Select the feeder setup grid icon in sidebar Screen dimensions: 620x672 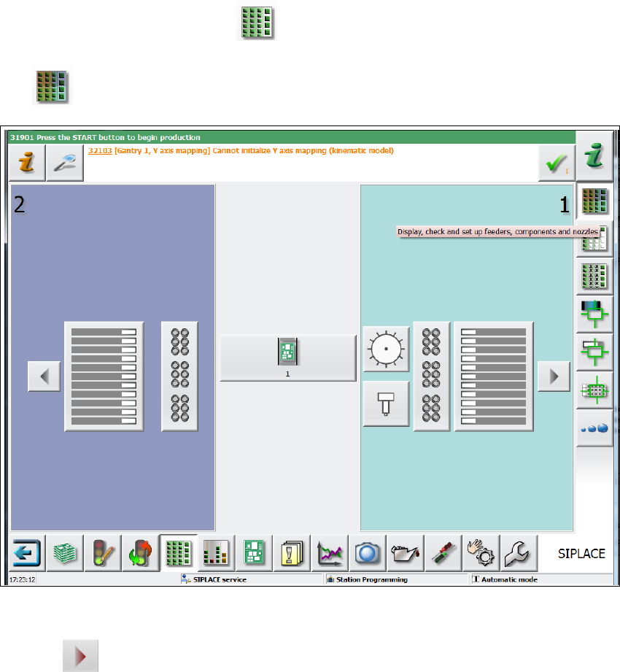pos(594,201)
